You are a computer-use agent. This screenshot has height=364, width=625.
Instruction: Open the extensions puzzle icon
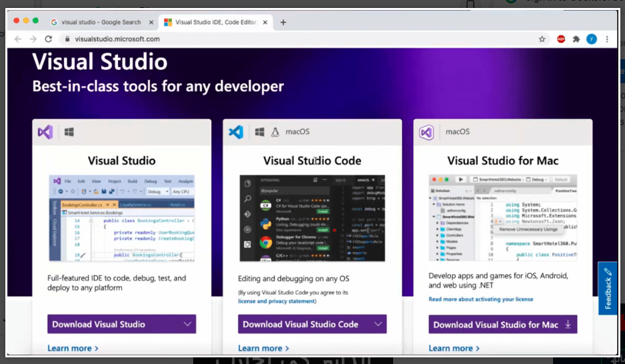576,39
